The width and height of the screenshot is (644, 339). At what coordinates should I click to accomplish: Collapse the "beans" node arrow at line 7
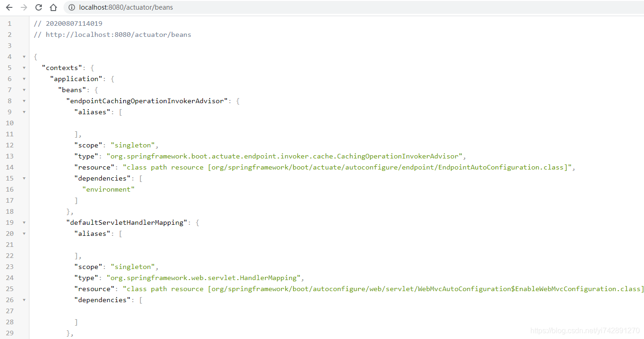click(x=24, y=90)
